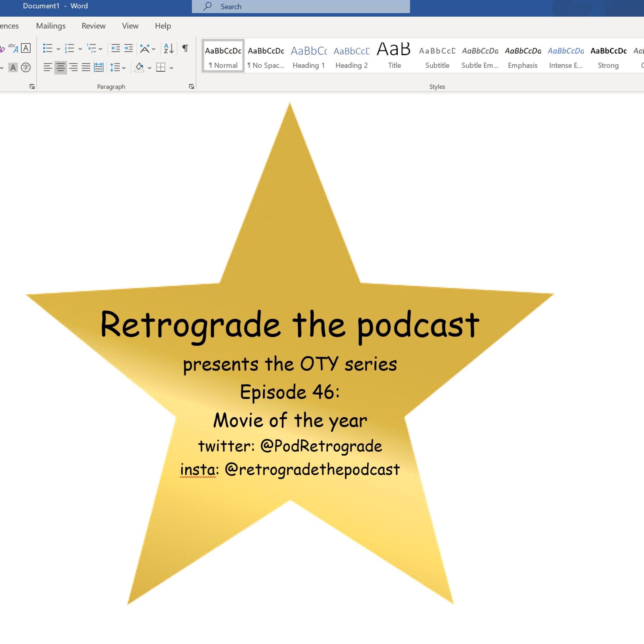Justify the paragraph text
Image resolution: width=644 pixels, height=644 pixels.
[x=86, y=68]
